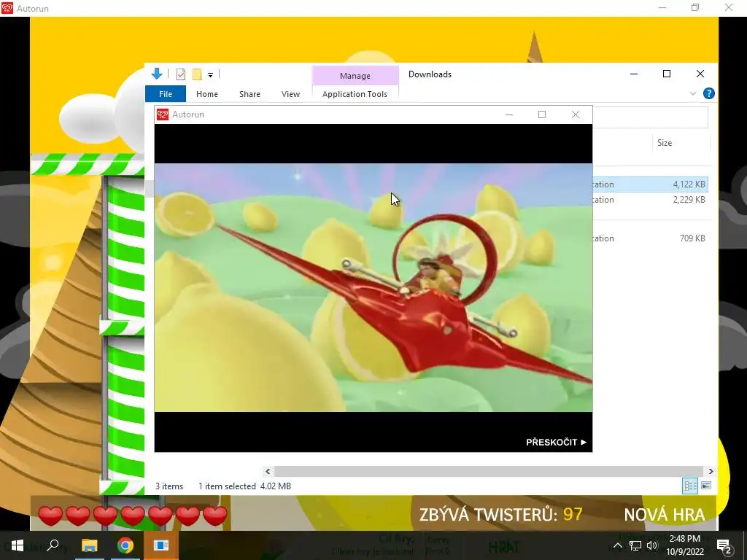Close the inner Autorun video window
This screenshot has width=747, height=560.
(575, 114)
